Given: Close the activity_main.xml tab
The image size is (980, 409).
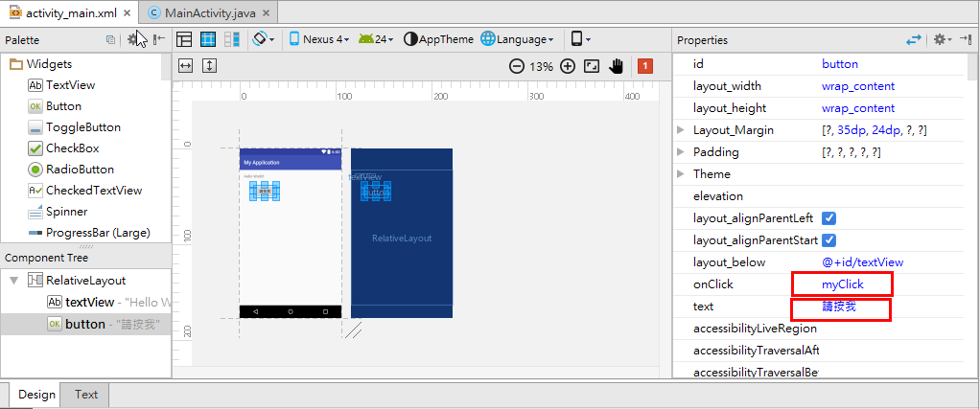Looking at the screenshot, I should 127,13.
